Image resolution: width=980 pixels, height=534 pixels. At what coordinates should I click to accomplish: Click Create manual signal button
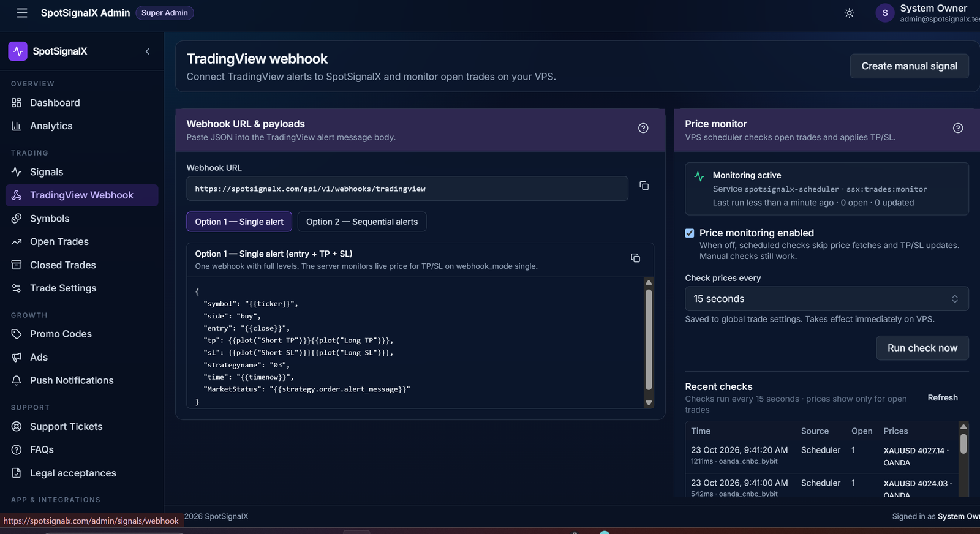click(909, 66)
